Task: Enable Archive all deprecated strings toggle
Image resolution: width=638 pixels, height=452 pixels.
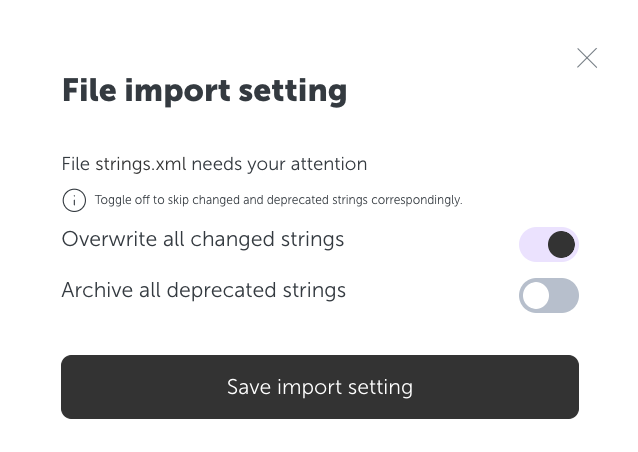Action: 548,295
